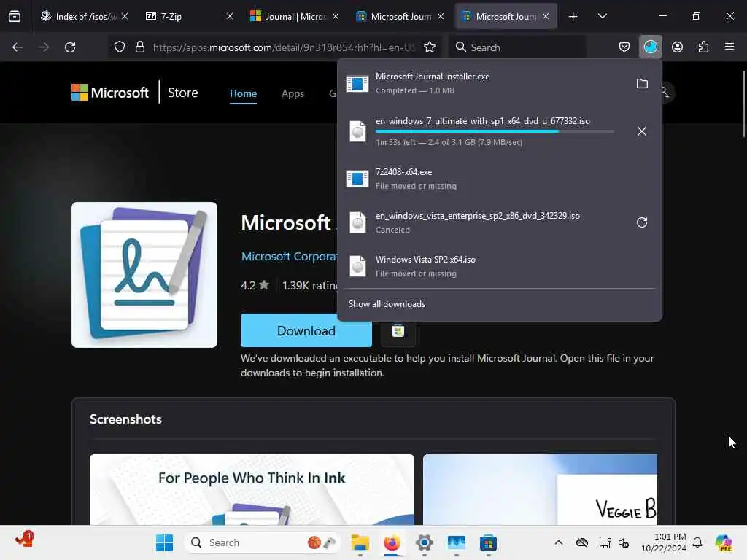Go forward with the forward arrow button
The image size is (747, 560).
pyautogui.click(x=44, y=47)
